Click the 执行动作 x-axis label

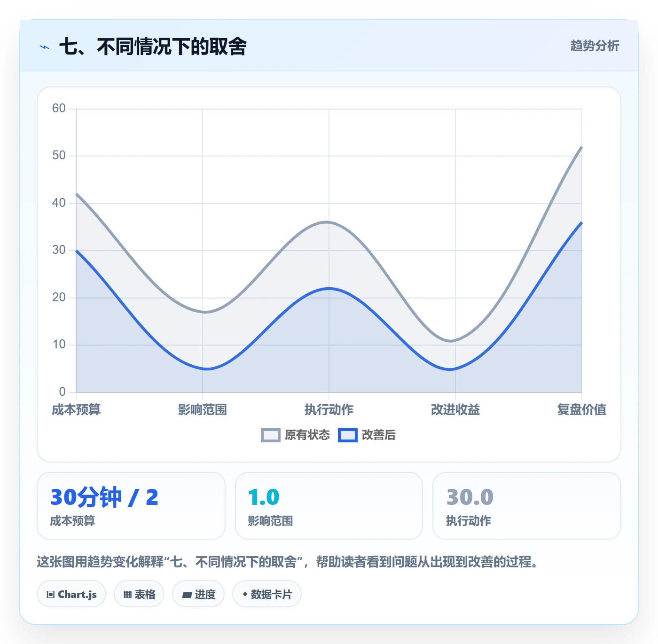tap(329, 409)
